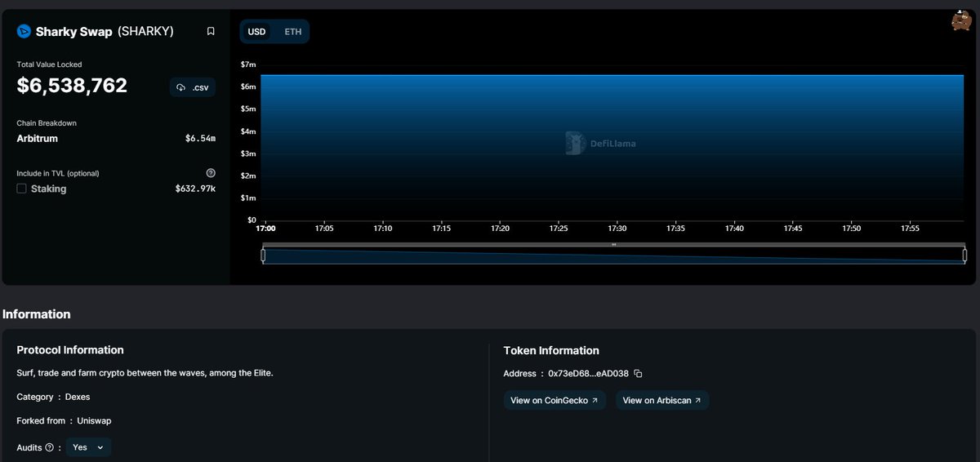Click the Uniswap forked-from value
Image resolution: width=980 pixels, height=462 pixels.
[x=94, y=421]
